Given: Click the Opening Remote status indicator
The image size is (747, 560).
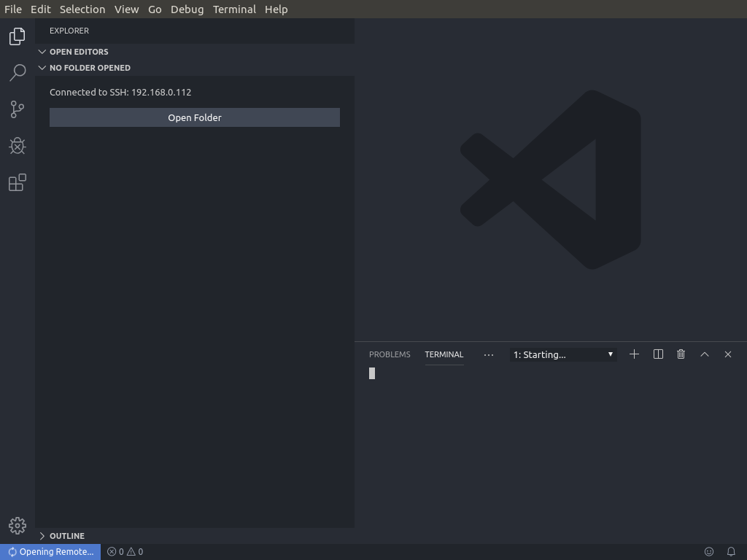Looking at the screenshot, I should coord(50,551).
